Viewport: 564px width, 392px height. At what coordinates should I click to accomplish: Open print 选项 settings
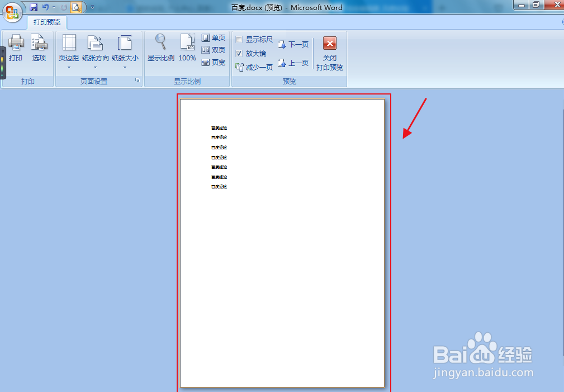click(x=39, y=48)
